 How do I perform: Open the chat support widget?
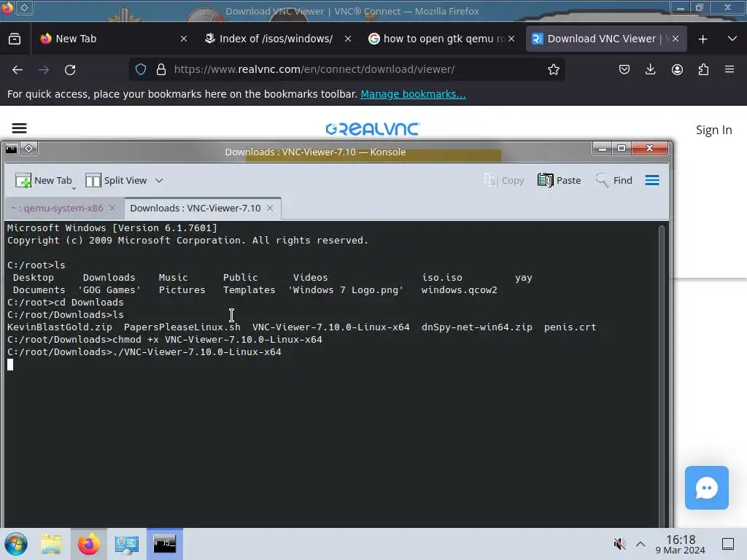tap(706, 488)
